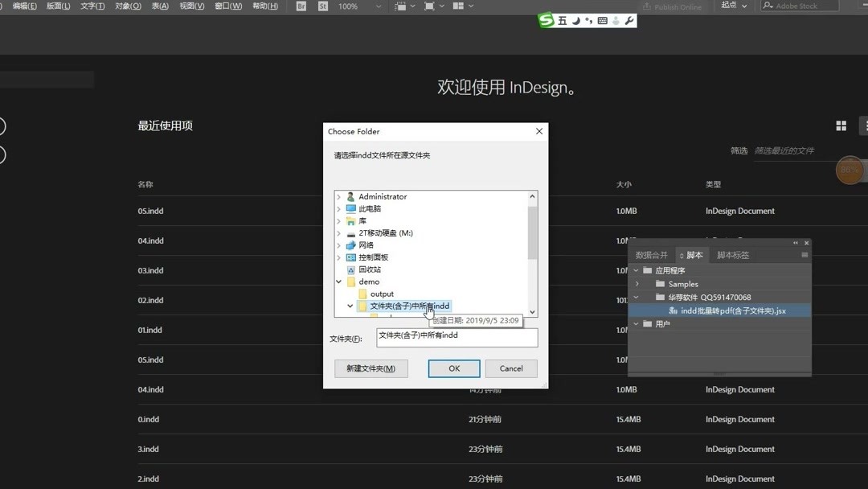This screenshot has width=868, height=489.
Task: Open the 视图 menu
Action: 190,6
